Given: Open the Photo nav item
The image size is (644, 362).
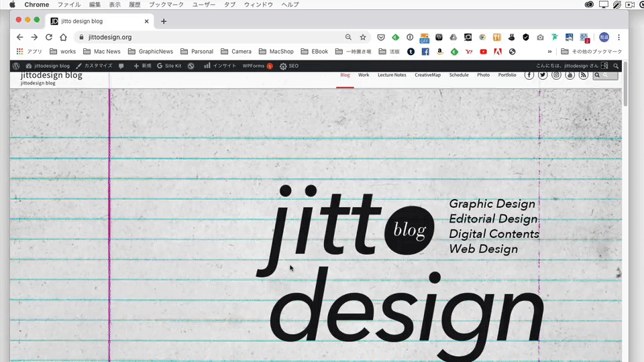Looking at the screenshot, I should [484, 75].
